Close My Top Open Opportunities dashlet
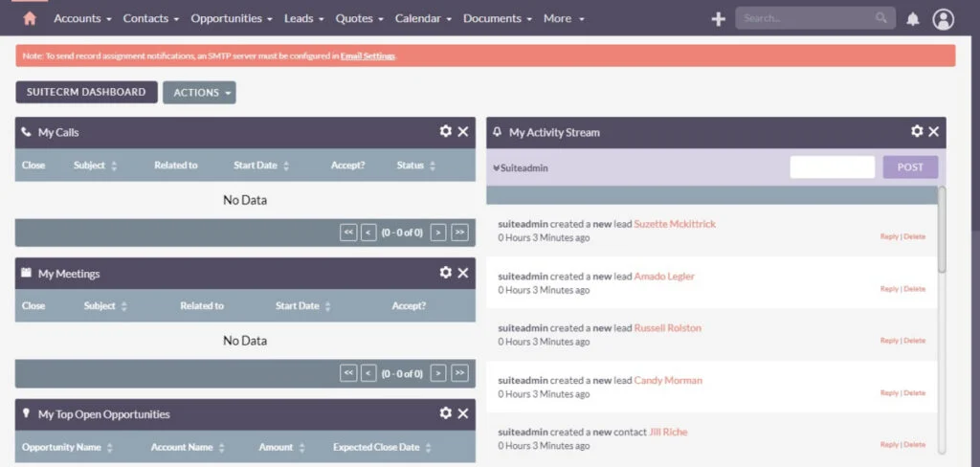980x467 pixels. (462, 413)
